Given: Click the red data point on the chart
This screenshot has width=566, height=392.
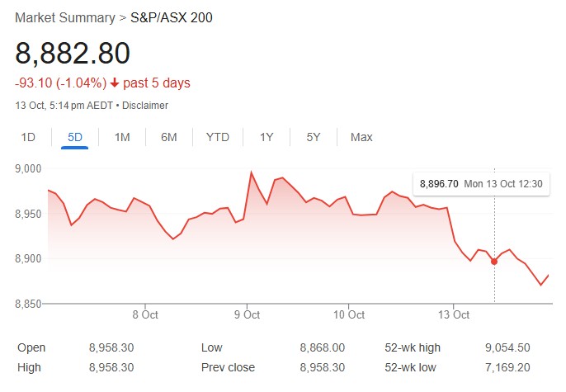Looking at the screenshot, I should coord(494,261).
